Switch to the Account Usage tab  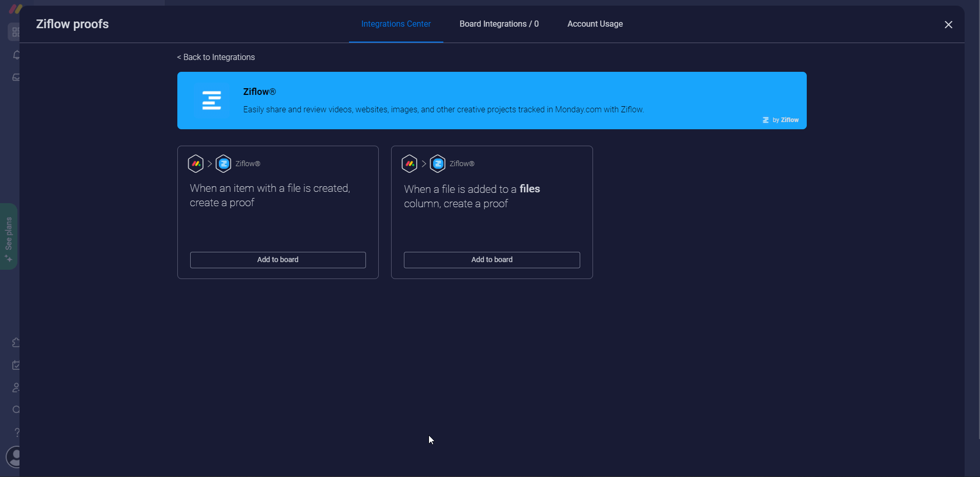click(x=595, y=24)
